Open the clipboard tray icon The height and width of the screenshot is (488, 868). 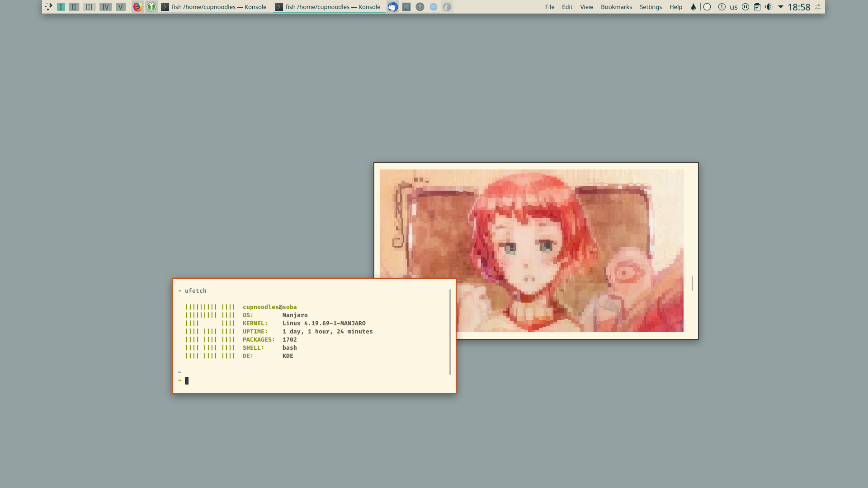757,7
